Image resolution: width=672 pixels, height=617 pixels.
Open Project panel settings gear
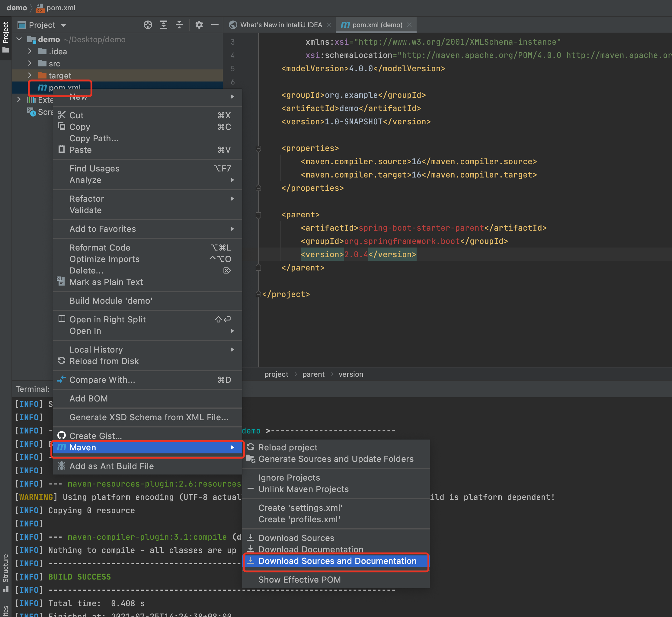click(x=199, y=25)
